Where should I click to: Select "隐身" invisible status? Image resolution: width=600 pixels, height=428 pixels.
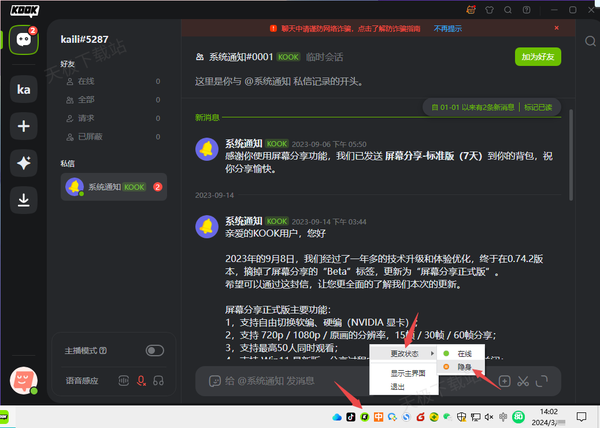point(461,367)
